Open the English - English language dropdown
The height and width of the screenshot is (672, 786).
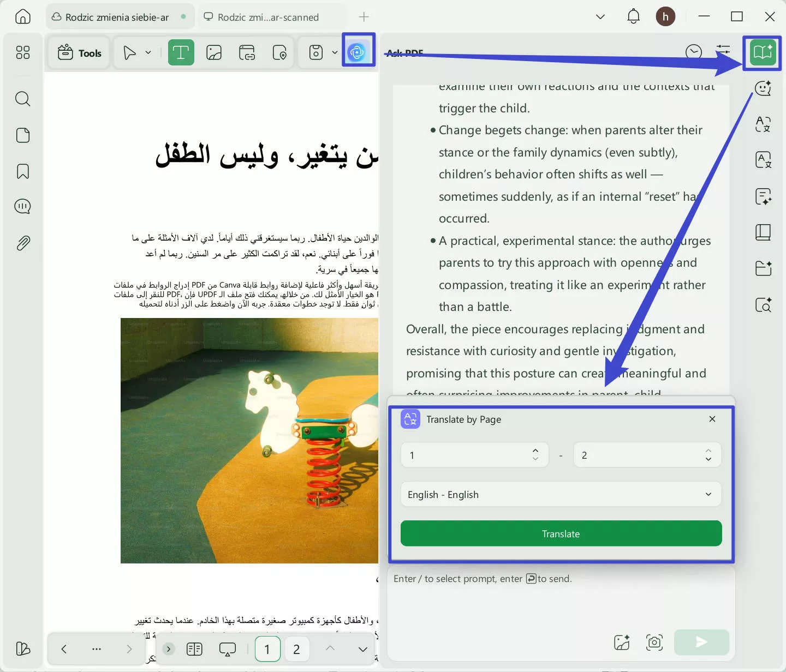click(x=561, y=494)
